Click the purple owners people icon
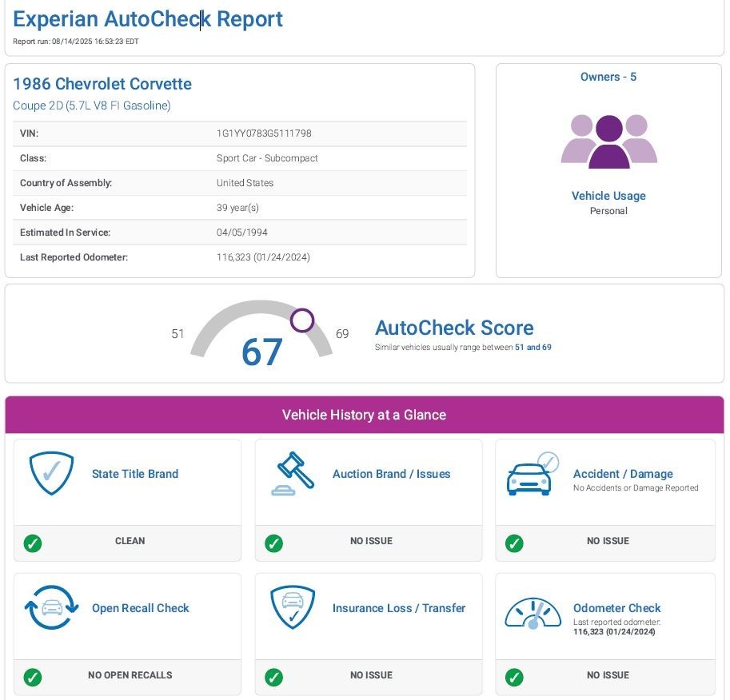 pyautogui.click(x=608, y=141)
